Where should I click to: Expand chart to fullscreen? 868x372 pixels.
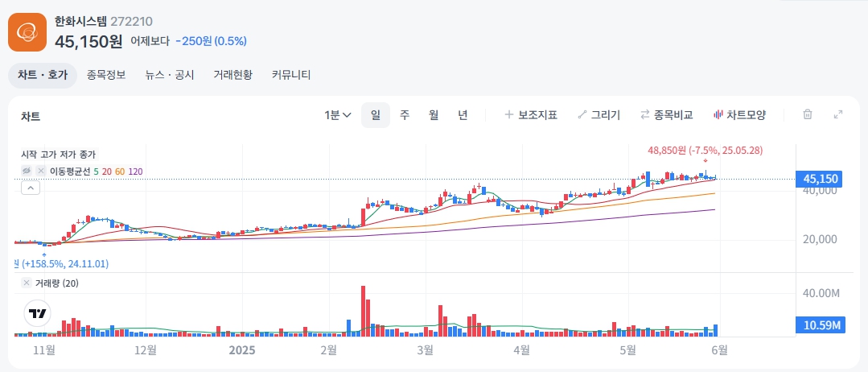[x=838, y=115]
